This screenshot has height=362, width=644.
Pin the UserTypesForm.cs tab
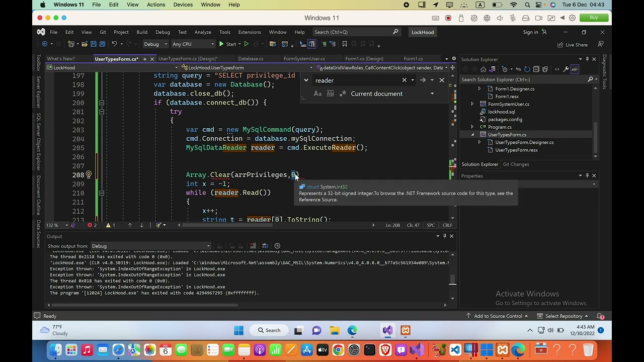click(x=144, y=59)
